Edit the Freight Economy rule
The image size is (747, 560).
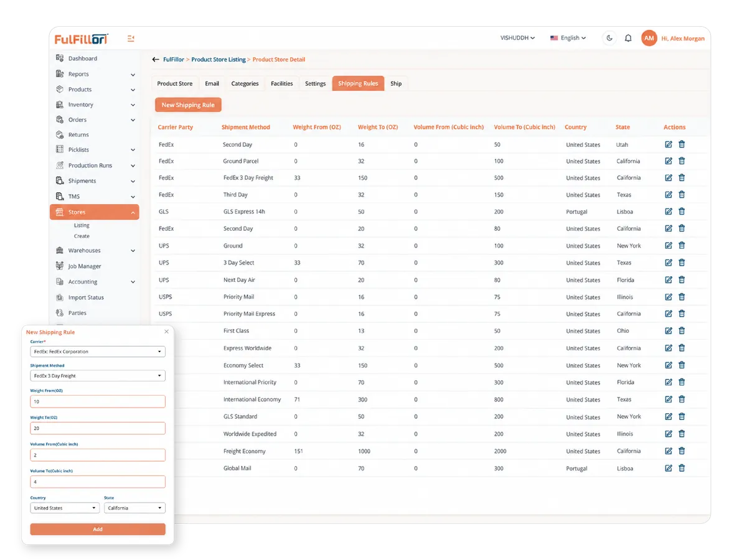click(x=669, y=451)
